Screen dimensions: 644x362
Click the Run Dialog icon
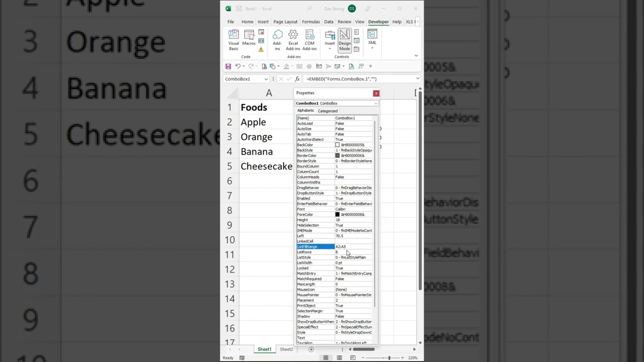click(356, 49)
